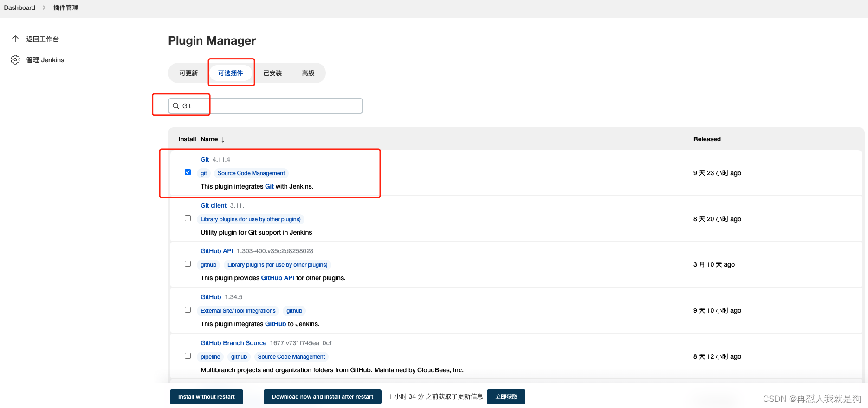Image resolution: width=868 pixels, height=408 pixels.
Task: Uncheck the Git 4.11.4 plugin checkbox
Action: (188, 172)
